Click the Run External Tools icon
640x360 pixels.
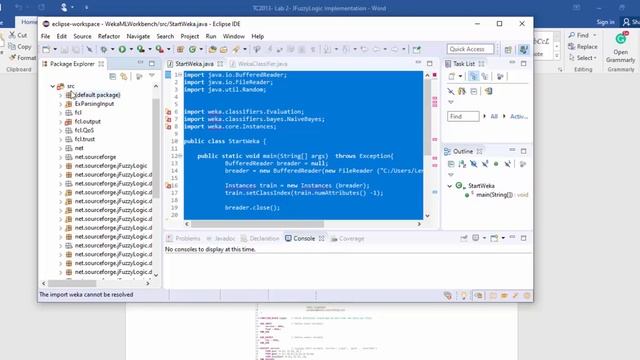160,49
